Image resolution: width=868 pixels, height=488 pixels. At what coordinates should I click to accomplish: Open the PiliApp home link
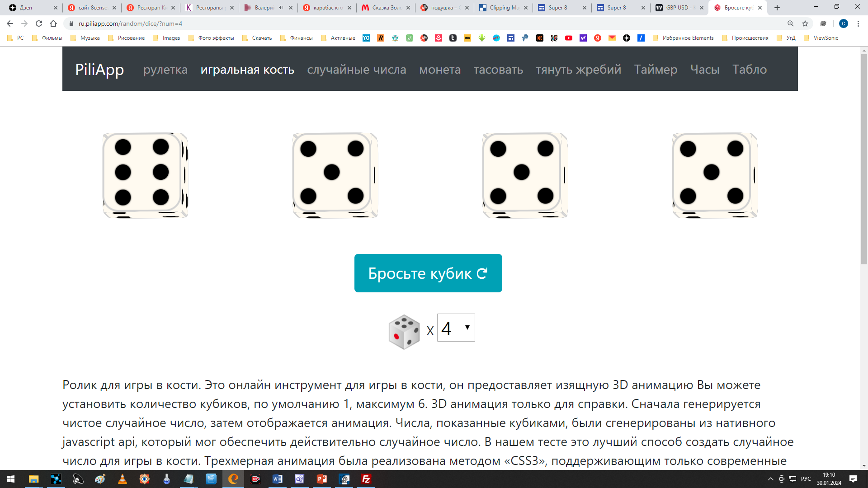[x=99, y=70]
